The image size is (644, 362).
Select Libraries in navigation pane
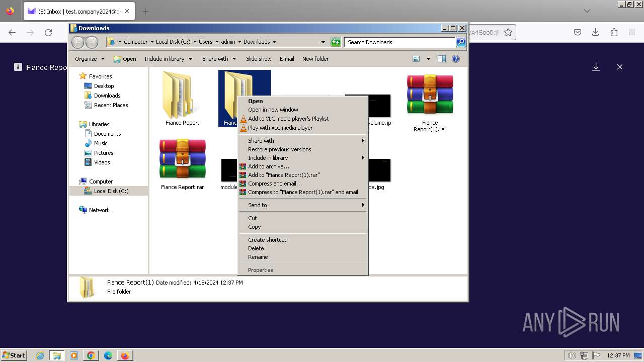click(99, 124)
